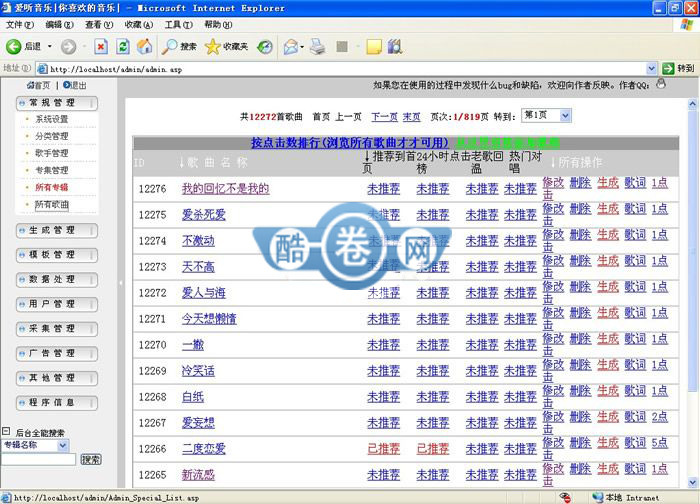Screen dimensions: 700x504
Task: Click the sidebar collapse splitter handle
Action: [x=121, y=283]
